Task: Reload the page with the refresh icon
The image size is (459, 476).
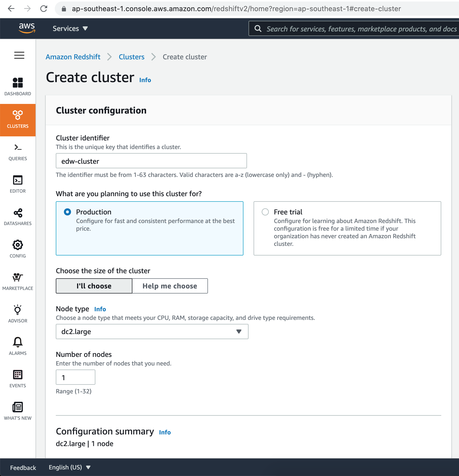Action: 44,9
